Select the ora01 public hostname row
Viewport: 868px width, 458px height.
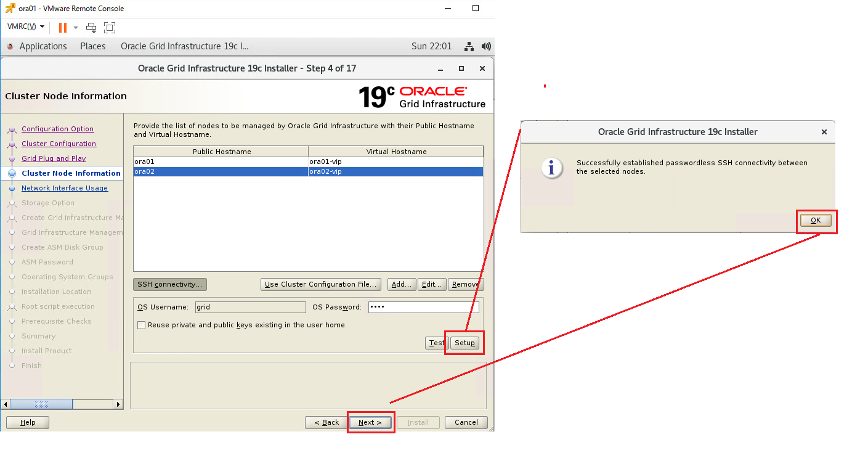tap(221, 162)
